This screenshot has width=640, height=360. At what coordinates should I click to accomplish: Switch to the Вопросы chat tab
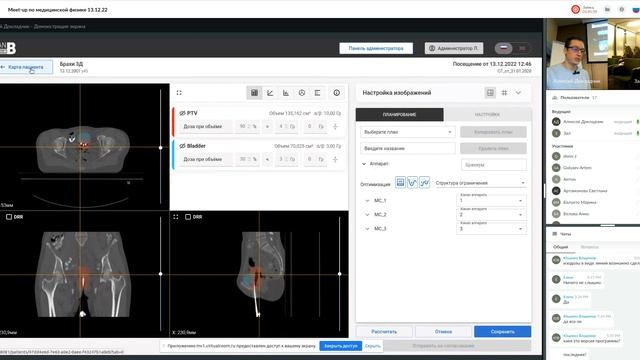(x=589, y=247)
